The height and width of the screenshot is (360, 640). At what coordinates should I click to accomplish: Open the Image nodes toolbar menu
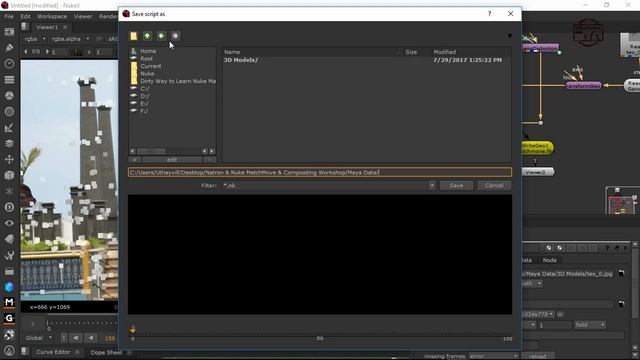coord(9,32)
